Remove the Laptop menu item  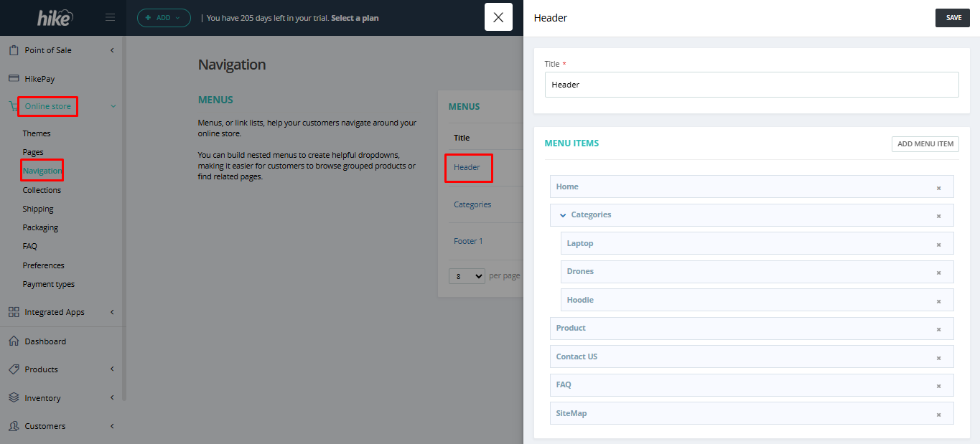tap(938, 245)
